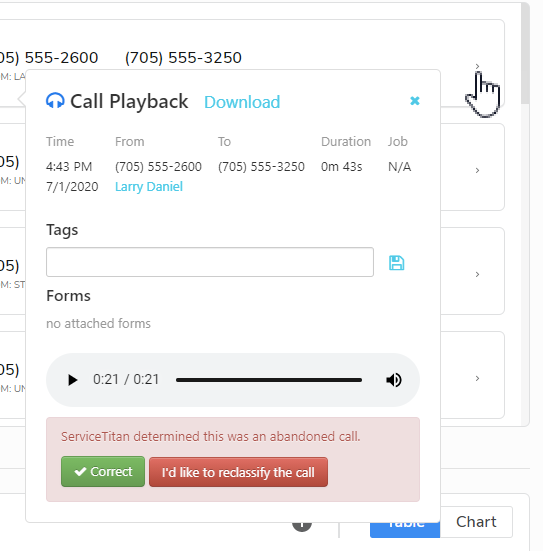The height and width of the screenshot is (551, 543).
Task: Play the call audio recording
Action: [72, 380]
